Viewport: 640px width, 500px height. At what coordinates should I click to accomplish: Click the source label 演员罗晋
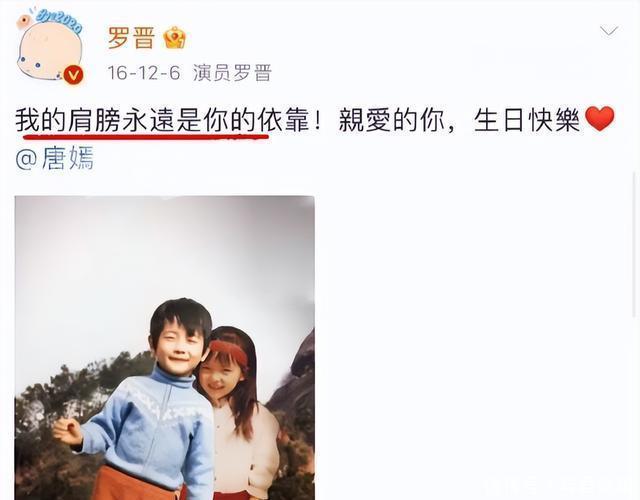click(x=232, y=73)
